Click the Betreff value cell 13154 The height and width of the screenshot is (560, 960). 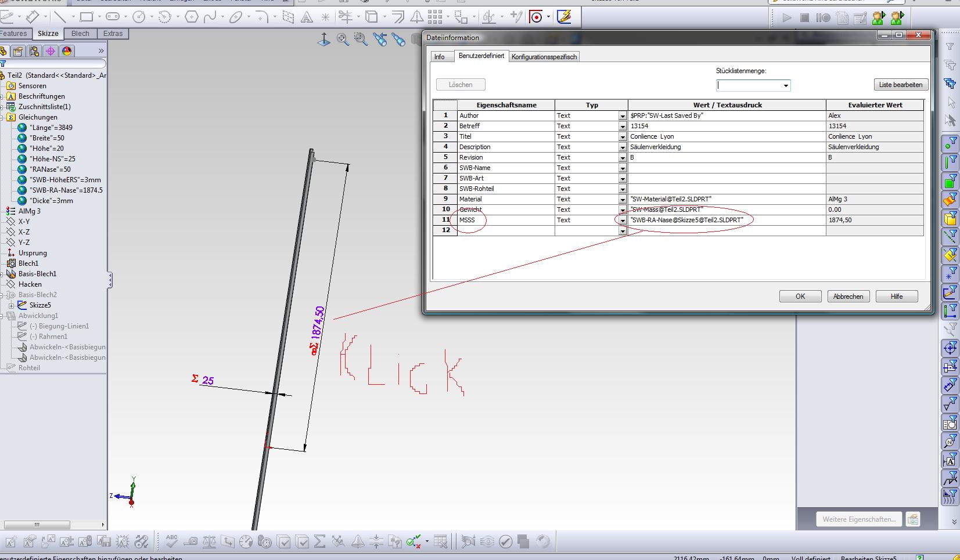pyautogui.click(x=727, y=126)
